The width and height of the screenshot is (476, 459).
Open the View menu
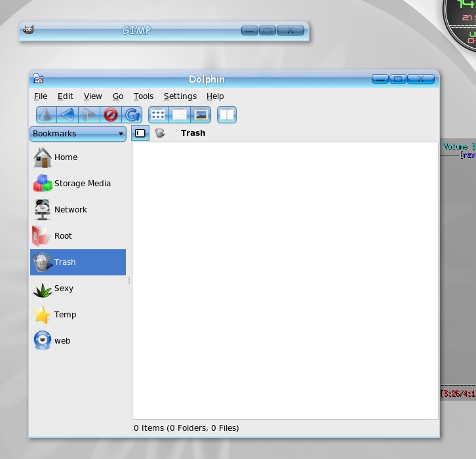tap(93, 96)
